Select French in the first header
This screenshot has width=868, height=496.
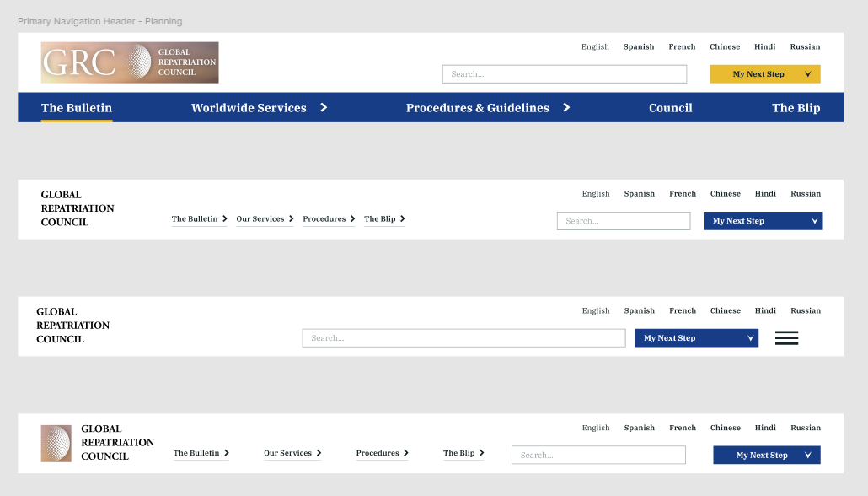(x=682, y=46)
